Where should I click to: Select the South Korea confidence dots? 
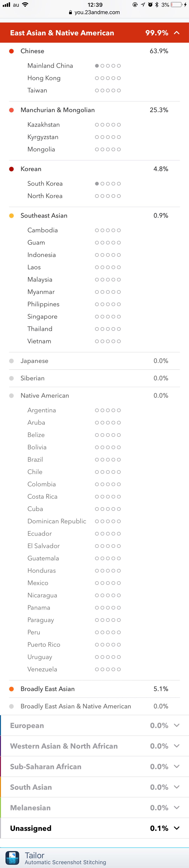pyautogui.click(x=108, y=184)
